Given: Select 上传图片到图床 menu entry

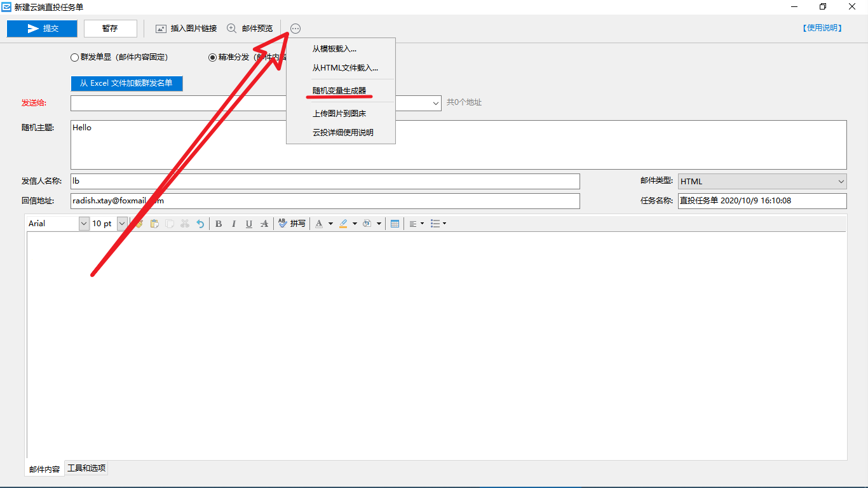Looking at the screenshot, I should (339, 114).
